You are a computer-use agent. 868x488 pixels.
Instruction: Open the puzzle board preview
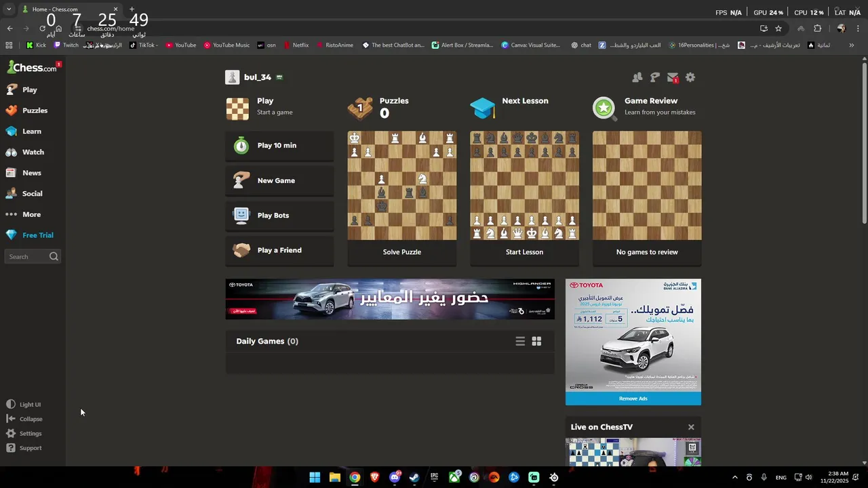pyautogui.click(x=402, y=186)
